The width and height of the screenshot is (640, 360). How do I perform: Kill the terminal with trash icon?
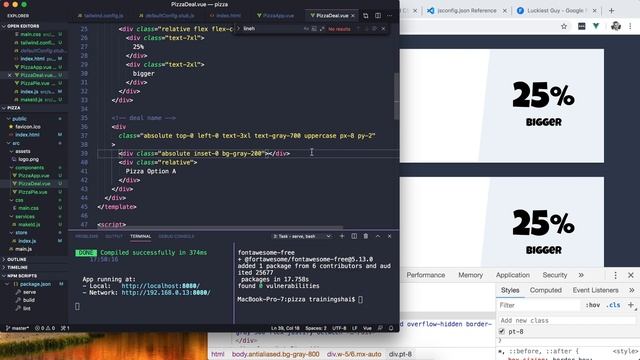(366, 236)
